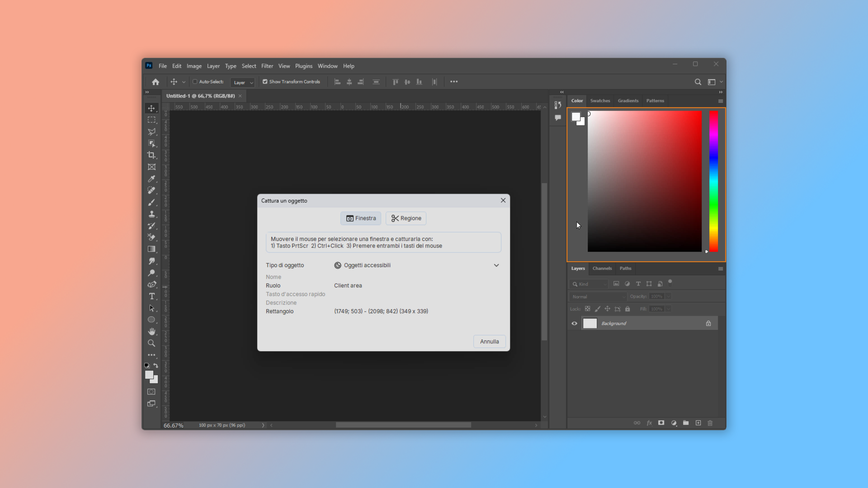Open the Normal blend mode dropdown
The image size is (868, 488).
pyautogui.click(x=598, y=297)
